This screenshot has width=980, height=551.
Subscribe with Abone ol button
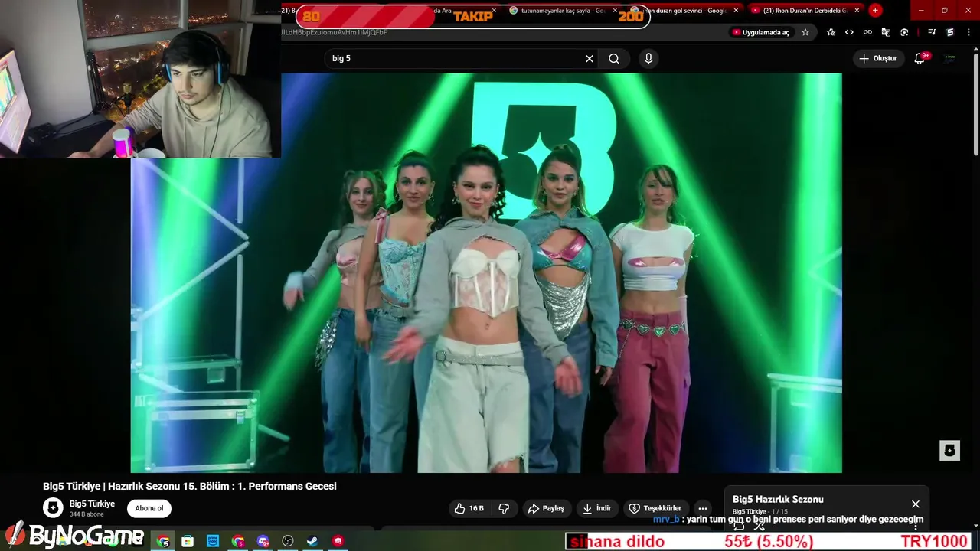149,508
